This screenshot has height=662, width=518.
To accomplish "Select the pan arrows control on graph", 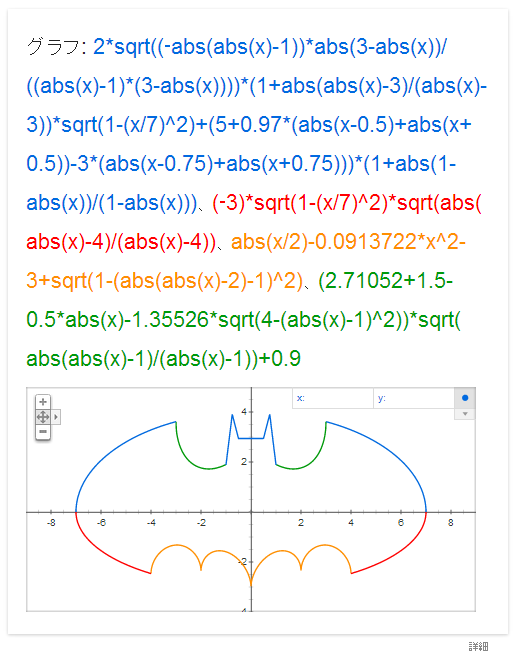I will 43,417.
